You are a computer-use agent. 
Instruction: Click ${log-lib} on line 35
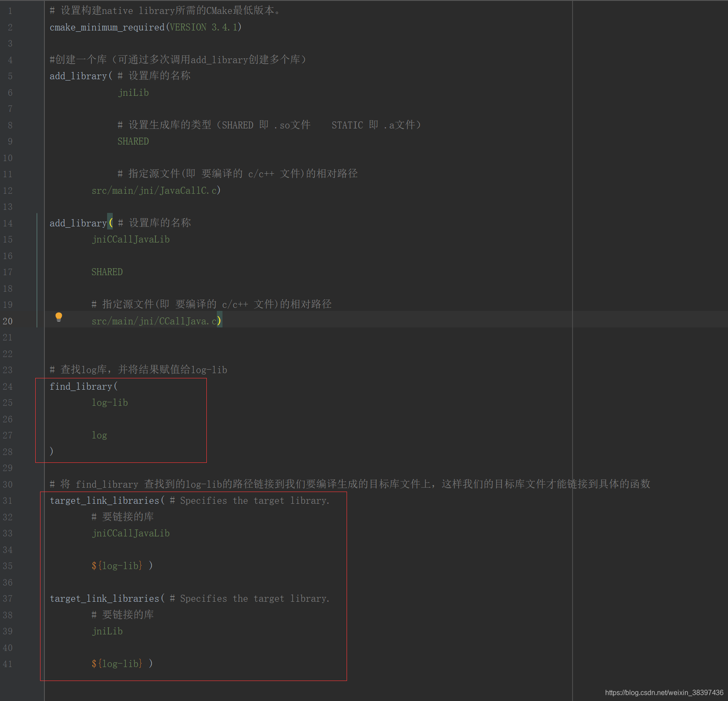(x=117, y=566)
